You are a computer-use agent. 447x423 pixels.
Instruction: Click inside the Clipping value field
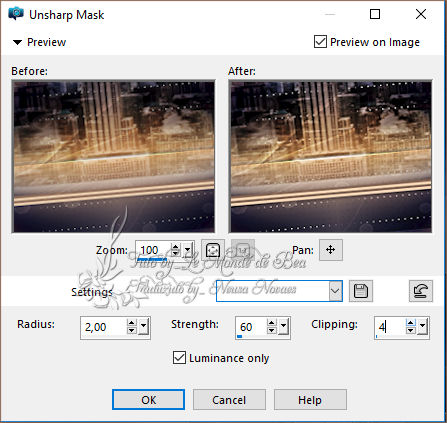tap(390, 327)
